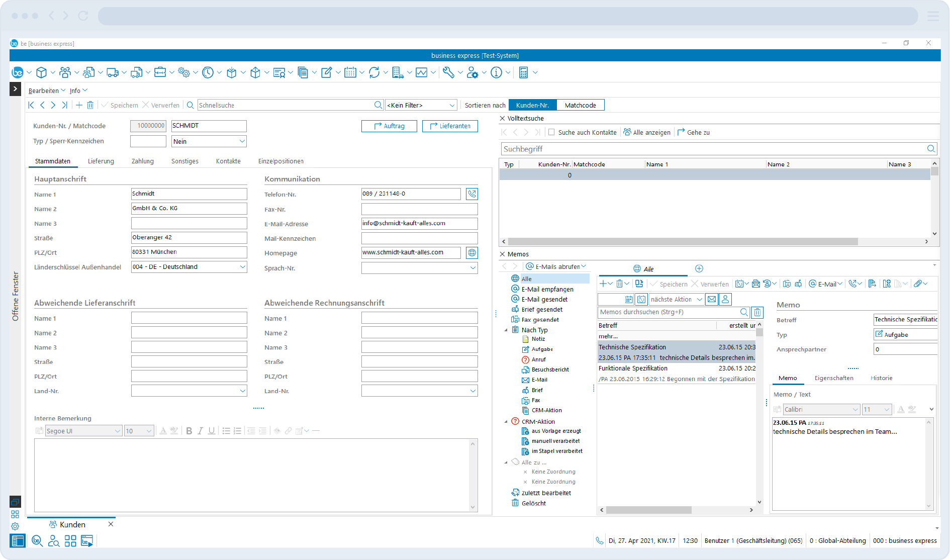Click the Lieferanten button

click(x=450, y=126)
